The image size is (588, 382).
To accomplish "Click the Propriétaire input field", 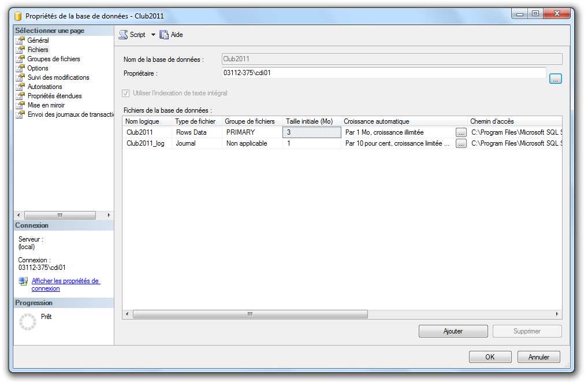I will (384, 73).
